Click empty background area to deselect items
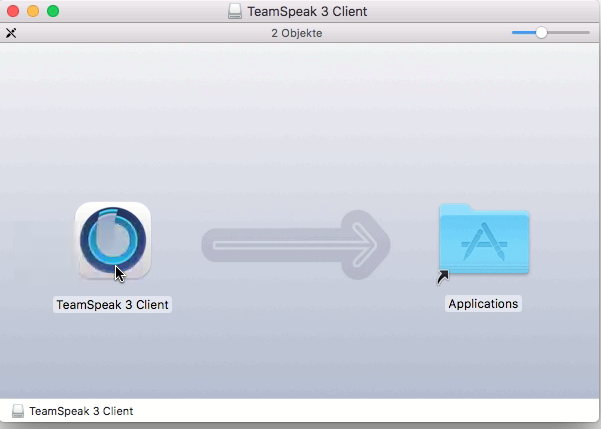The height and width of the screenshot is (429, 601). 300,120
